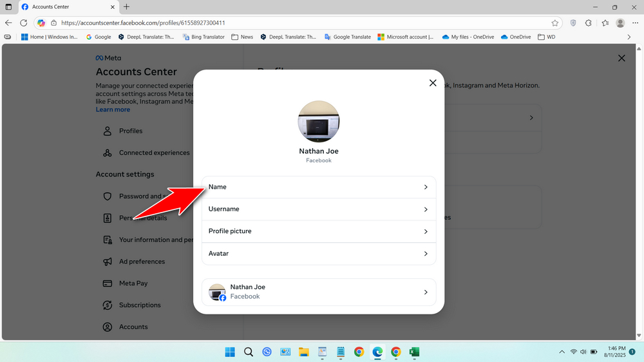Open a new tab with the plus button
This screenshot has width=644, height=362.
tap(126, 7)
